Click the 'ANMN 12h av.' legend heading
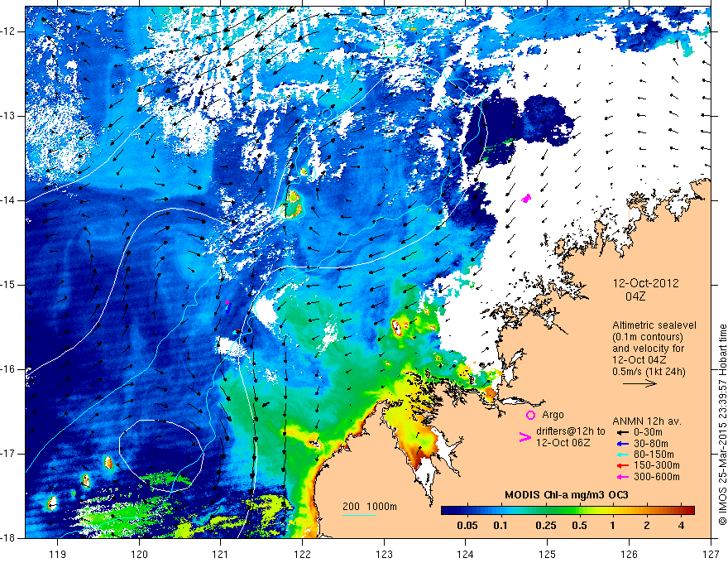 [x=647, y=421]
